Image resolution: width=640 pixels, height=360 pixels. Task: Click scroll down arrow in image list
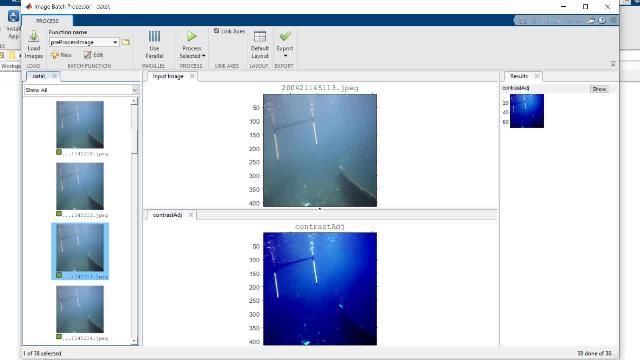pyautogui.click(x=134, y=341)
